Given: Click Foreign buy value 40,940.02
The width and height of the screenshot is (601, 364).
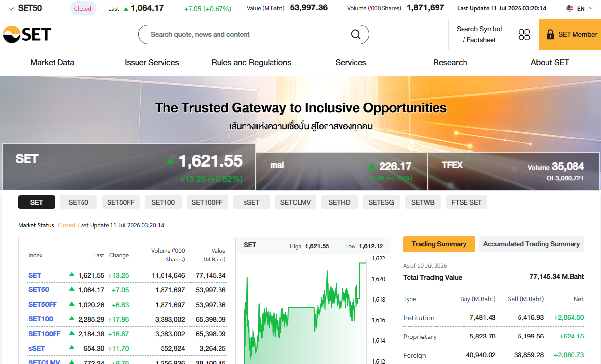Looking at the screenshot, I should [481, 355].
